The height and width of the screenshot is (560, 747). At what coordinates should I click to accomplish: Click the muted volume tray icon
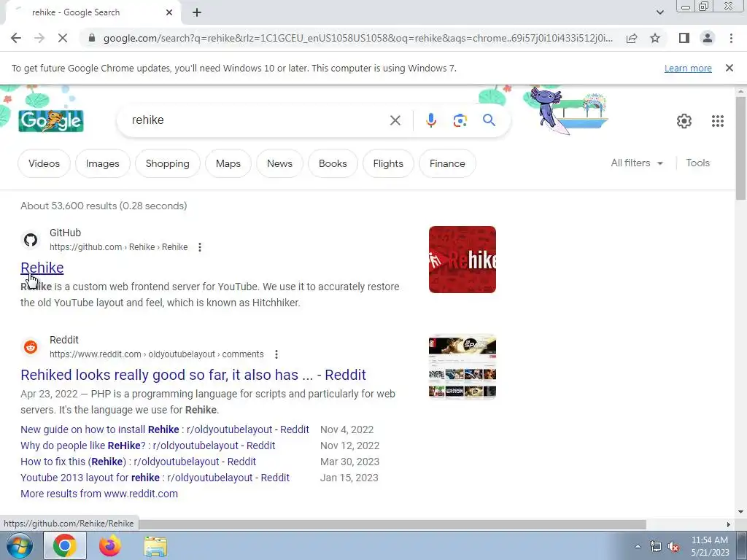[x=673, y=546]
